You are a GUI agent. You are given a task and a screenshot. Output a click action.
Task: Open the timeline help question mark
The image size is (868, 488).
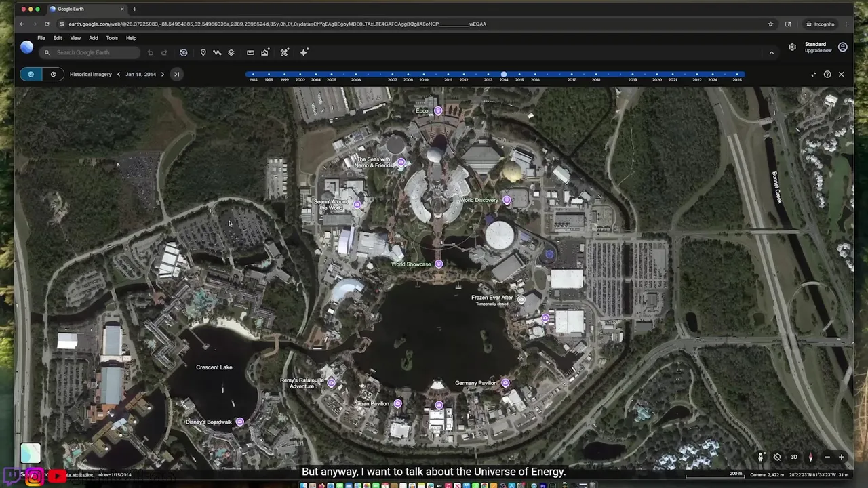pos(827,74)
